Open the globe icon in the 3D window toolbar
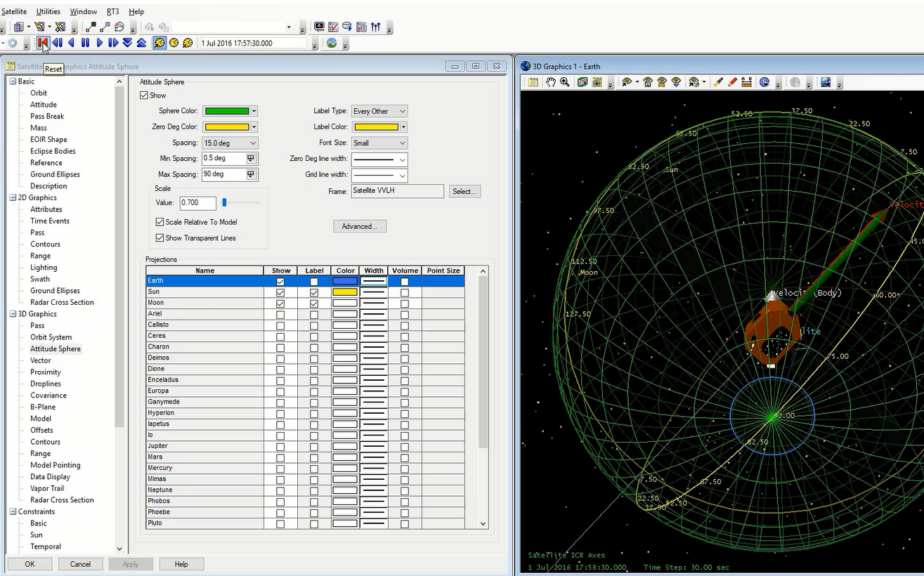This screenshot has width=924, height=576. tap(763, 82)
